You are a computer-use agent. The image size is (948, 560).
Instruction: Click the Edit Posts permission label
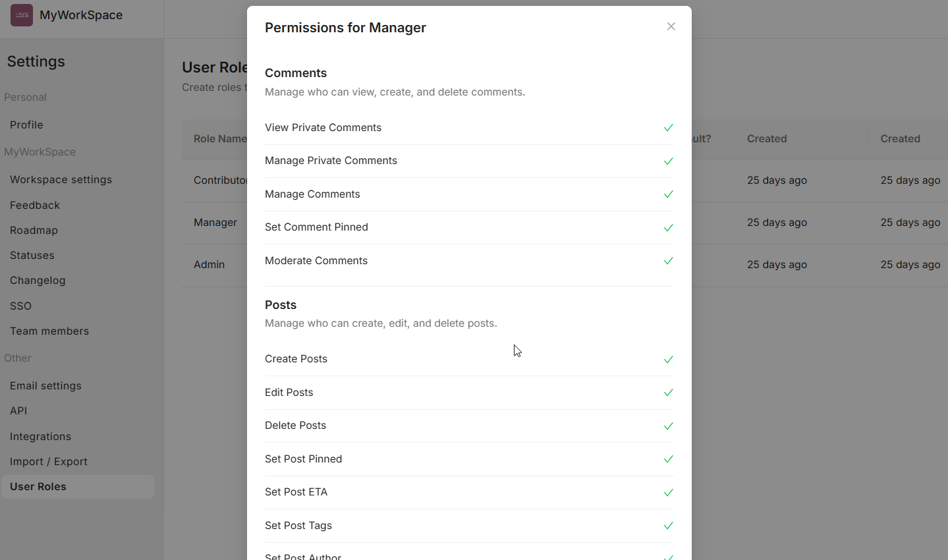tap(289, 392)
